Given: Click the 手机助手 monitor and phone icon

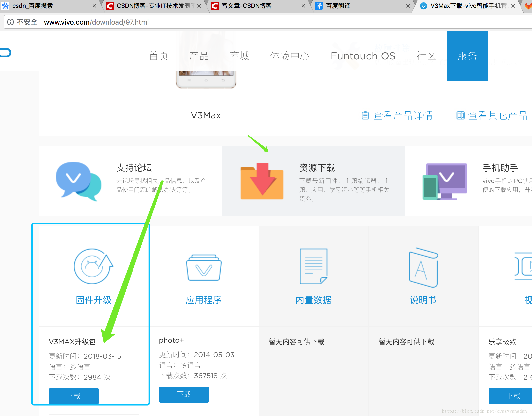Looking at the screenshot, I should click(x=445, y=181).
